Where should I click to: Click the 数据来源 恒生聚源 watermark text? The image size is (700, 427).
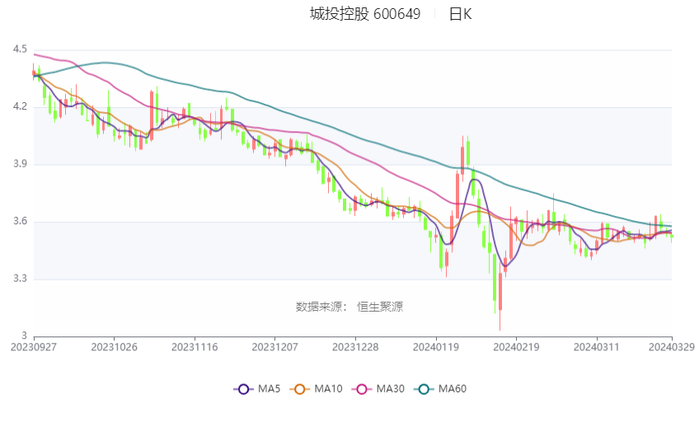pyautogui.click(x=349, y=306)
